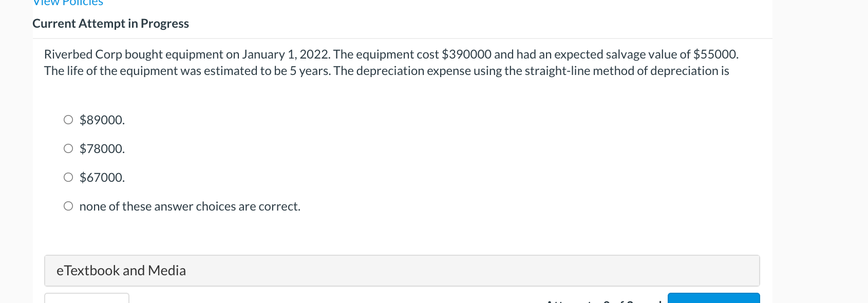
Task: Click the Riverbed Corp question text
Action: click(x=390, y=62)
